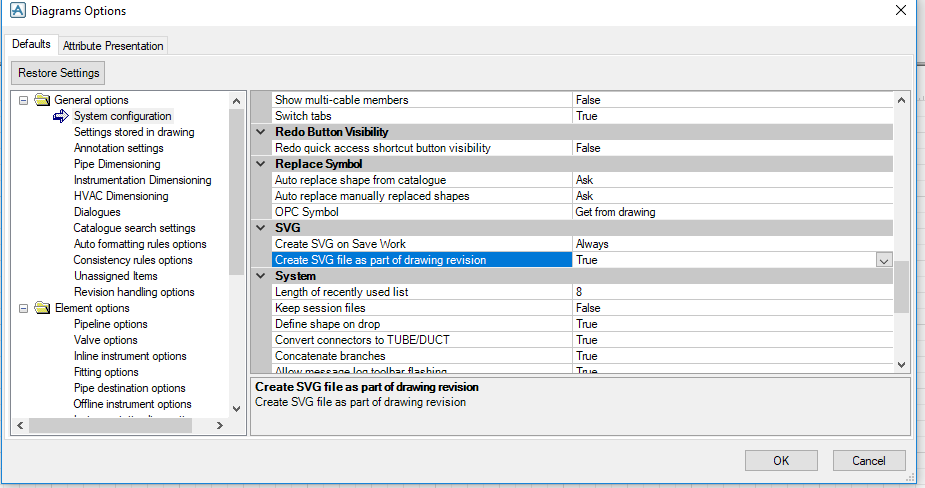Select Pipe destination options tree item
This screenshot has height=488, width=925.
[x=129, y=388]
